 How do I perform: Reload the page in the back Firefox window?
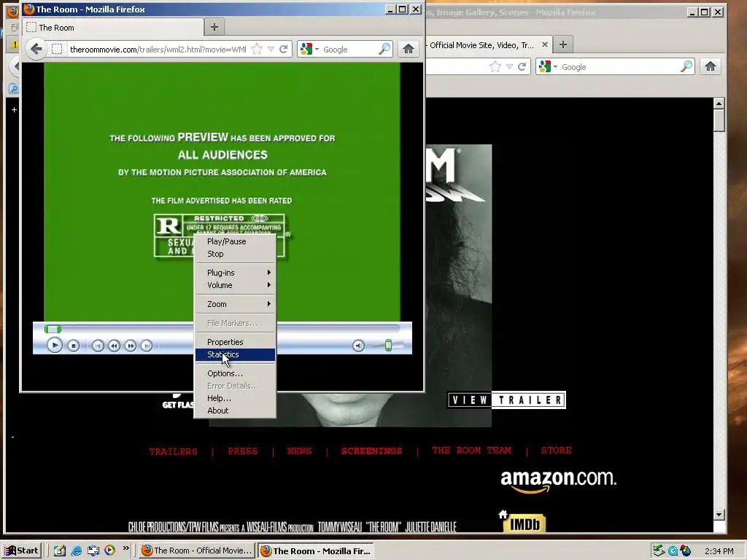click(x=522, y=66)
